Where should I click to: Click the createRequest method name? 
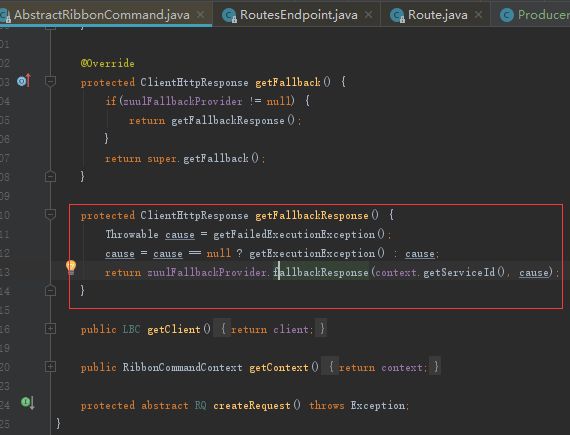point(252,406)
